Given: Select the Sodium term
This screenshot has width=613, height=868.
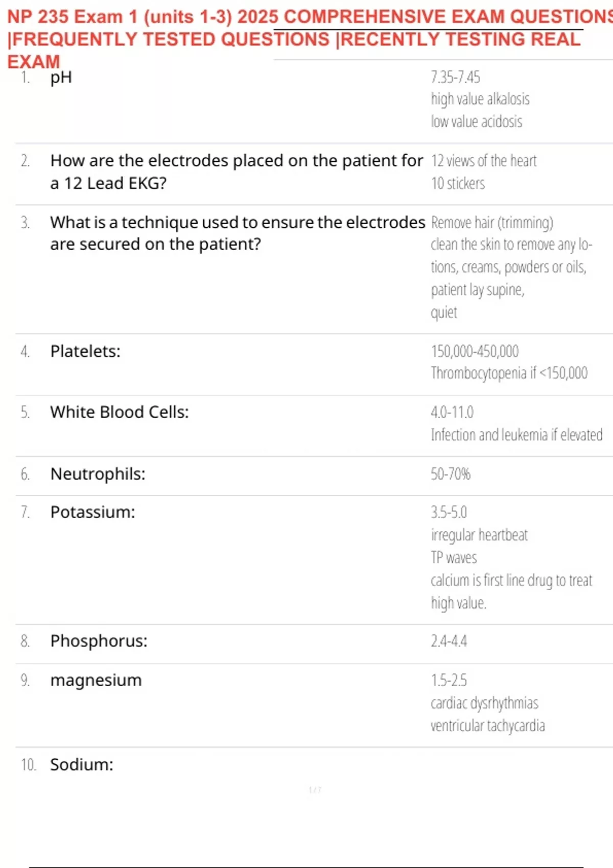Looking at the screenshot, I should coord(82,765).
